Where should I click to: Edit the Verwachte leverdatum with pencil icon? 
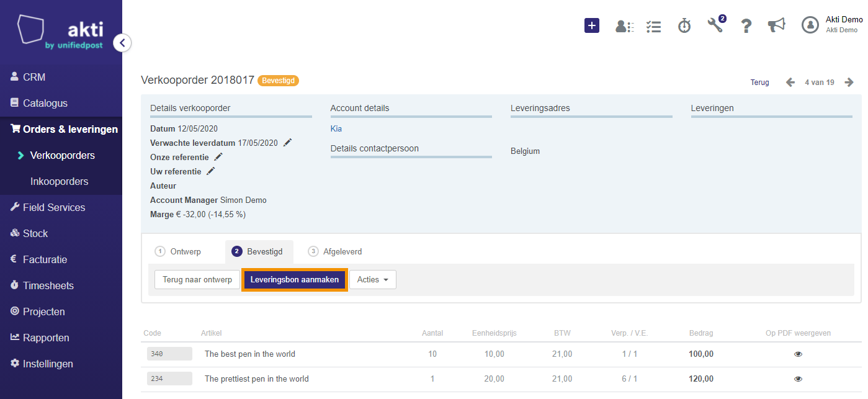click(287, 142)
